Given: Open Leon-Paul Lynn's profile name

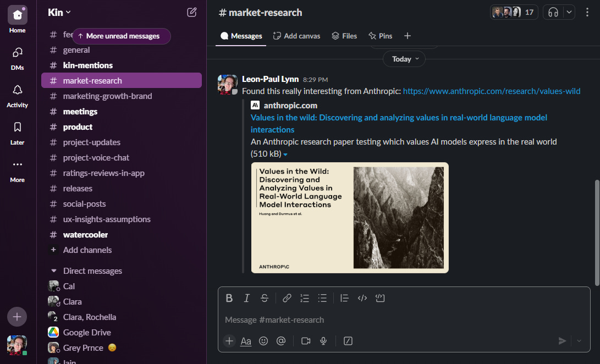Looking at the screenshot, I should click(x=270, y=79).
